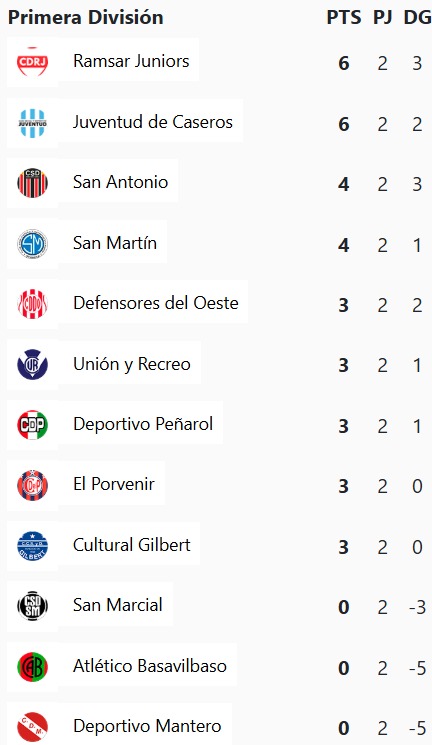Click the PJ column header
This screenshot has width=432, height=745.
click(x=383, y=18)
